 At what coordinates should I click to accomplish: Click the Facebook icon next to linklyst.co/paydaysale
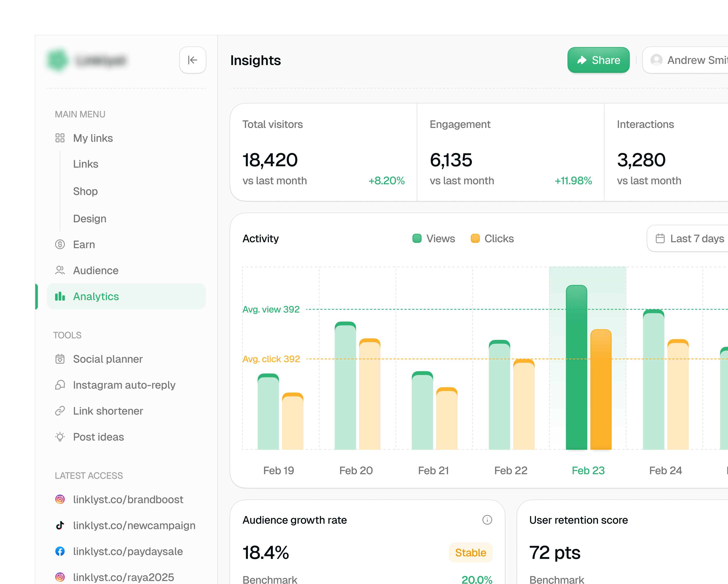(x=60, y=551)
